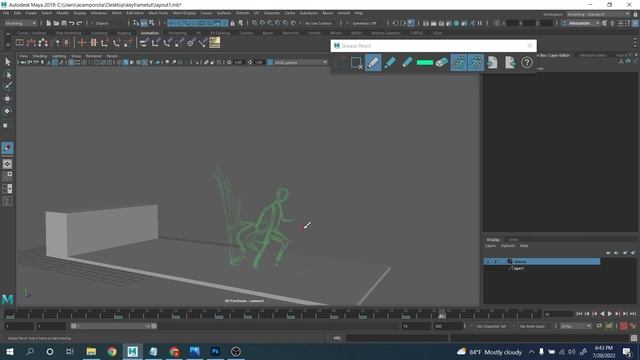
Task: Open the No Character Set dropdown
Action: 492,326
